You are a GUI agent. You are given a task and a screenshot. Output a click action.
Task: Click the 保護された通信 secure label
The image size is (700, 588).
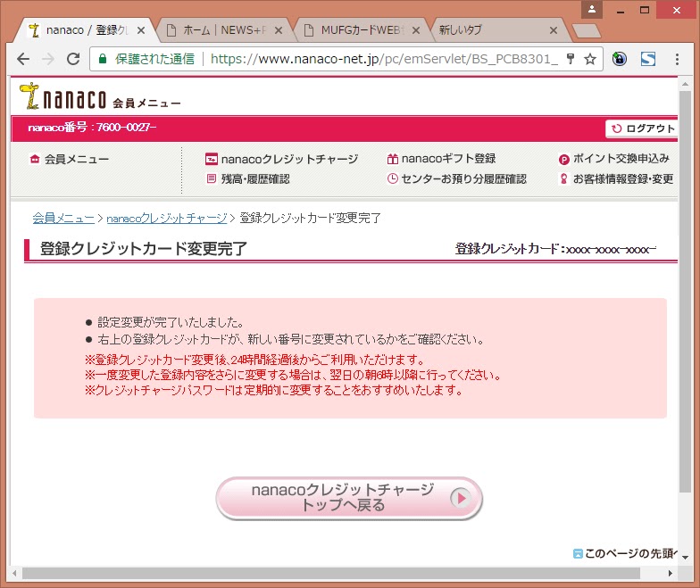(x=155, y=59)
